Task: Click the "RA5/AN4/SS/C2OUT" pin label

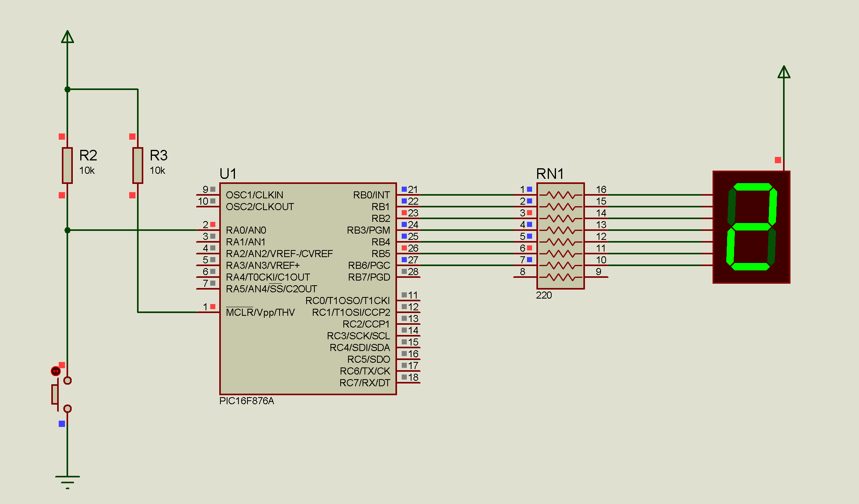Action: pyautogui.click(x=272, y=289)
